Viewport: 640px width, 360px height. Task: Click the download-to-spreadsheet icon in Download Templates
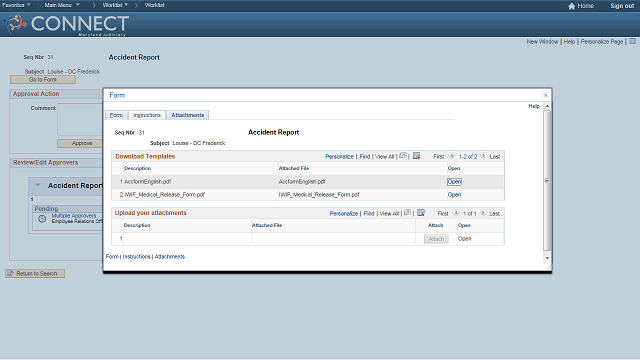pyautogui.click(x=416, y=156)
